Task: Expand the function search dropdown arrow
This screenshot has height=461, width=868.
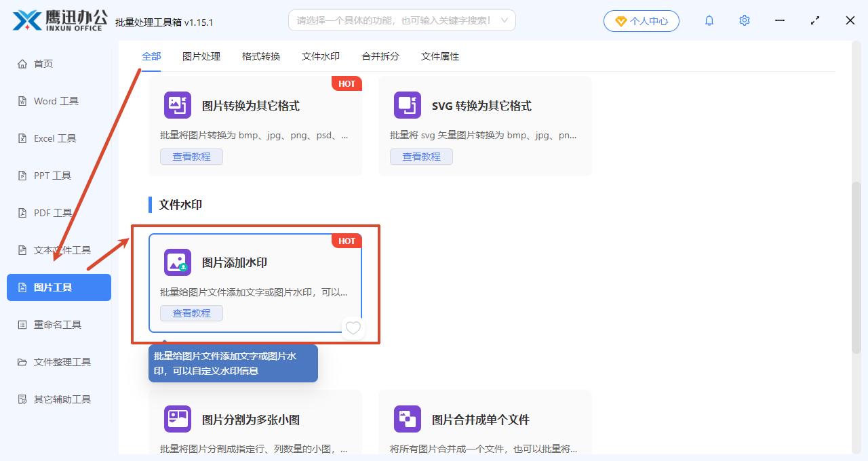Action: point(505,20)
